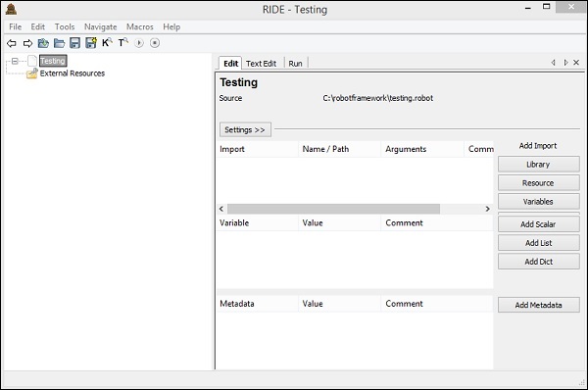588x390 pixels.
Task: Click the Arguments column header
Action: pyautogui.click(x=422, y=149)
